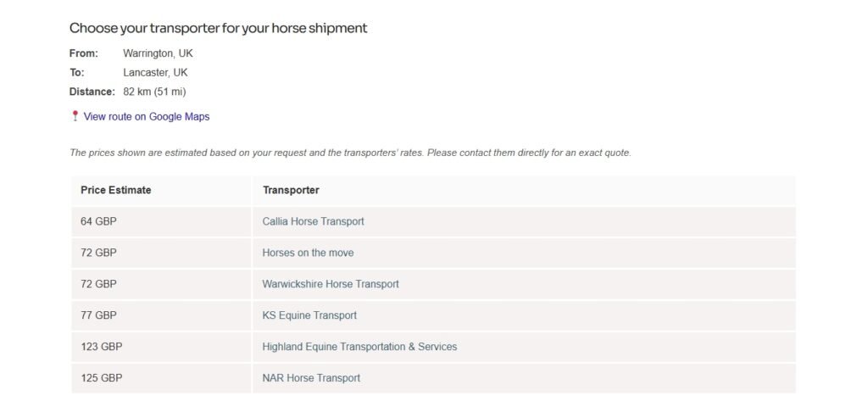This screenshot has width=868, height=418.
Task: Click the estimated prices disclaimer text
Action: point(350,153)
